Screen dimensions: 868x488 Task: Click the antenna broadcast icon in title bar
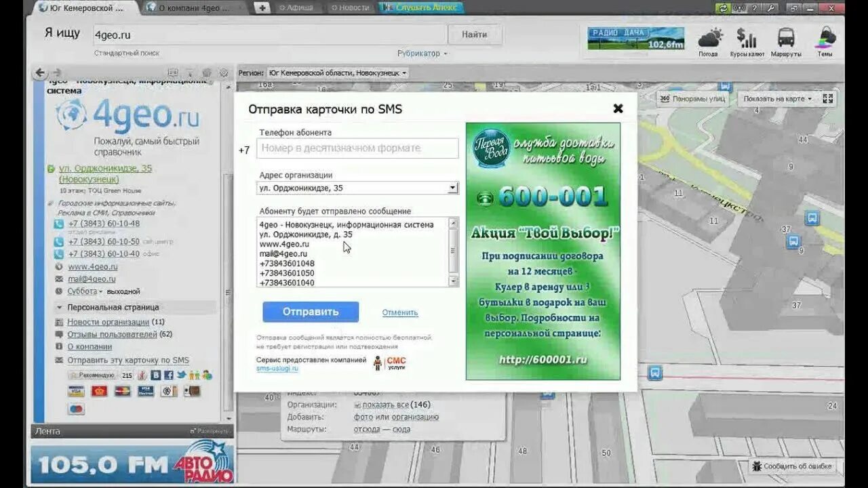(739, 8)
